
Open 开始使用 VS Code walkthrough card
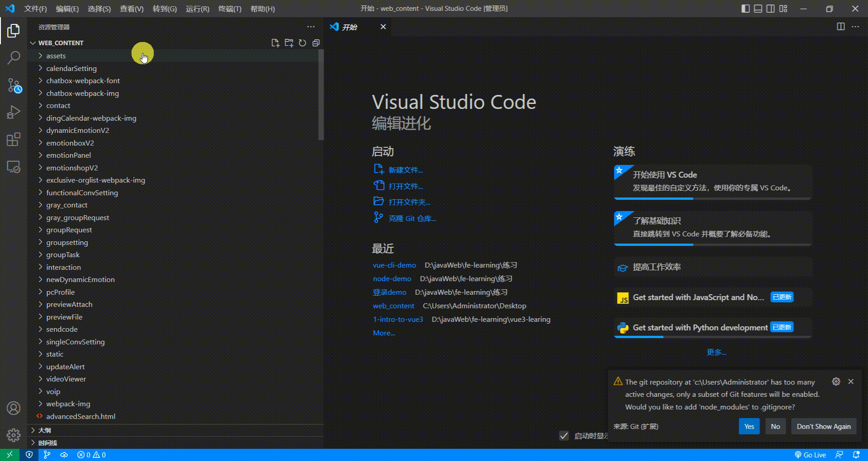pyautogui.click(x=712, y=182)
